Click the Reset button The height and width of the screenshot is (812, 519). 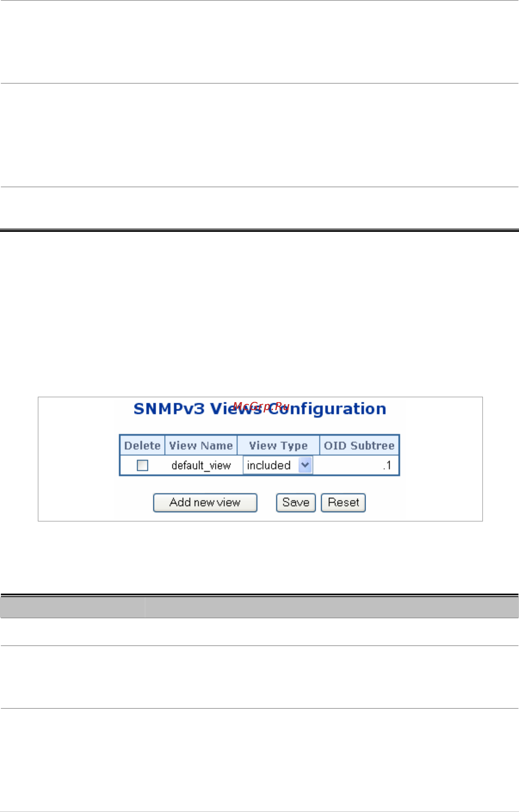pos(343,503)
